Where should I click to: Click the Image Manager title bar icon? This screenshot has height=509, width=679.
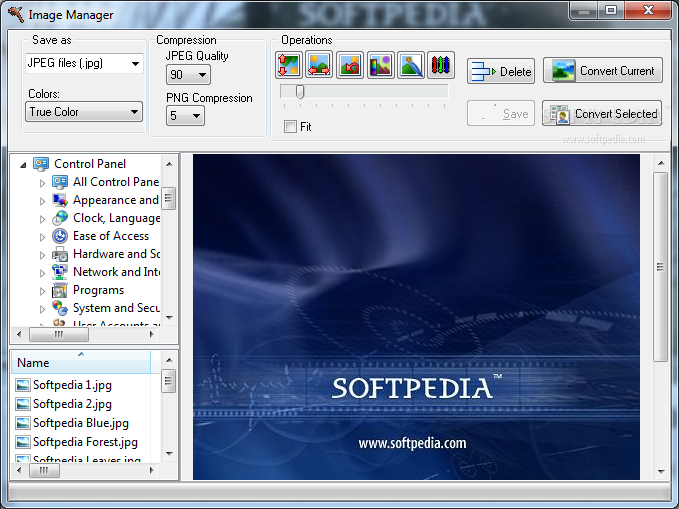(16, 14)
